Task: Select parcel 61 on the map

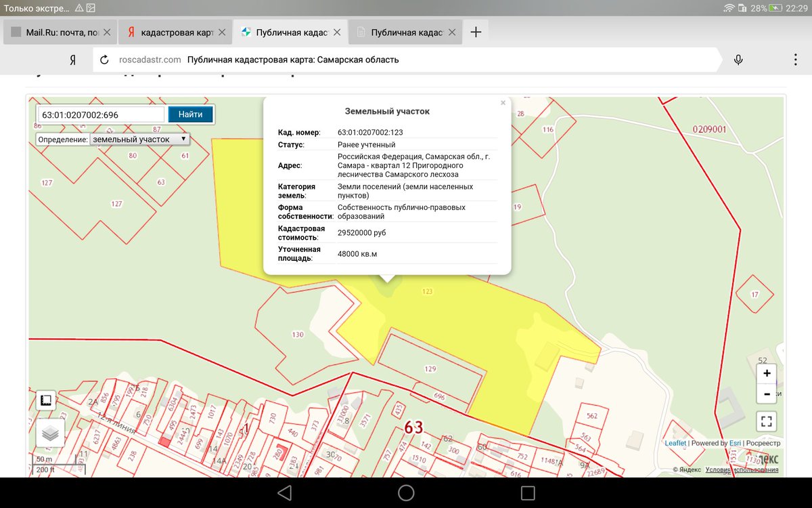Action: point(185,155)
